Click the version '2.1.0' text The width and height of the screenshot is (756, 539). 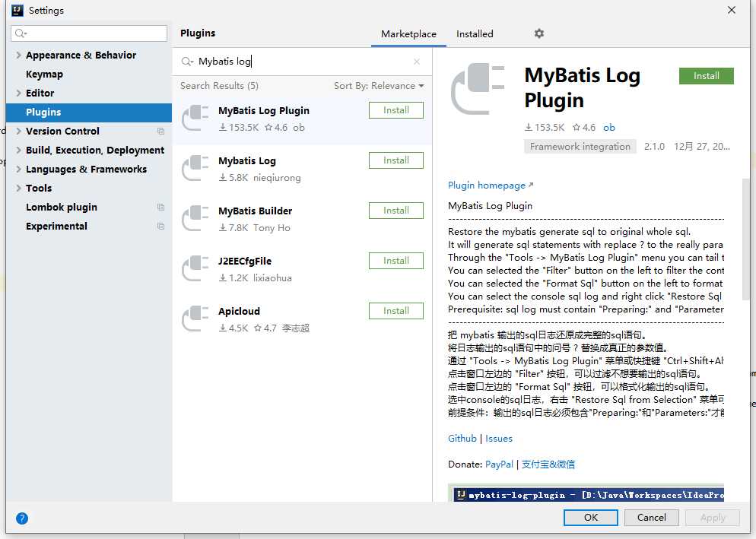point(654,147)
